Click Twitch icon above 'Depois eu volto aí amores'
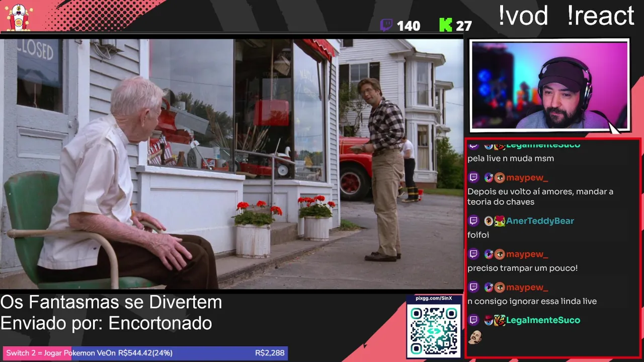 [473, 177]
